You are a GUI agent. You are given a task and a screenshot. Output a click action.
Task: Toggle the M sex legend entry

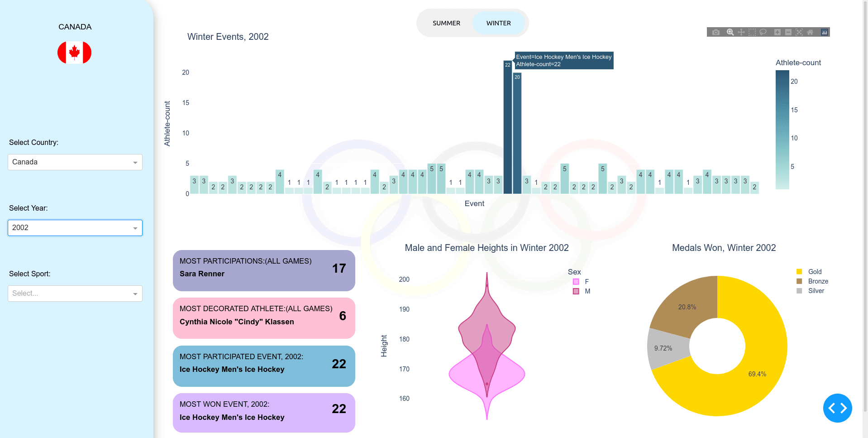pos(581,291)
